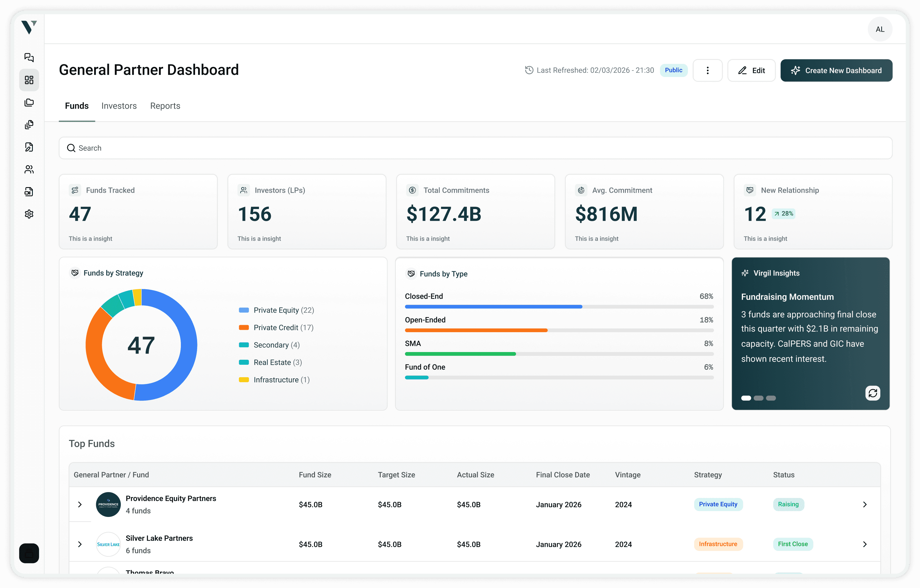Open Providence Equity Partners details right chevron
The width and height of the screenshot is (920, 588).
(x=865, y=504)
